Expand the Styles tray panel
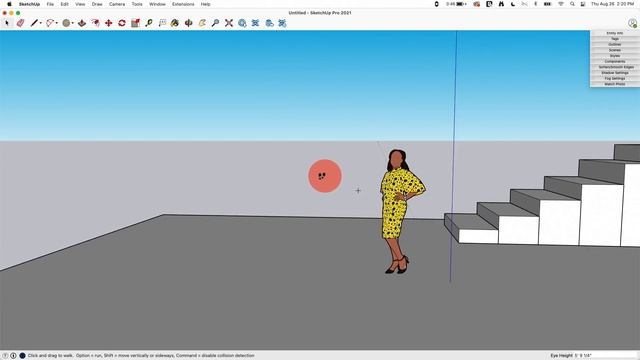The width and height of the screenshot is (640, 360). 615,56
